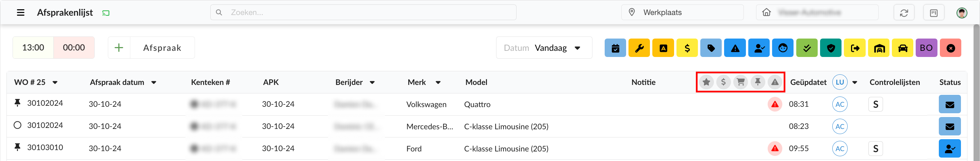
Task: Click the Afspraak add button
Action: click(151, 48)
